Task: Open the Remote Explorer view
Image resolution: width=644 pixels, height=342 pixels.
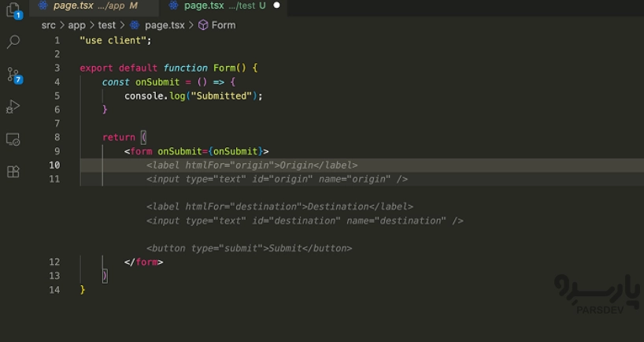Action: pyautogui.click(x=13, y=139)
